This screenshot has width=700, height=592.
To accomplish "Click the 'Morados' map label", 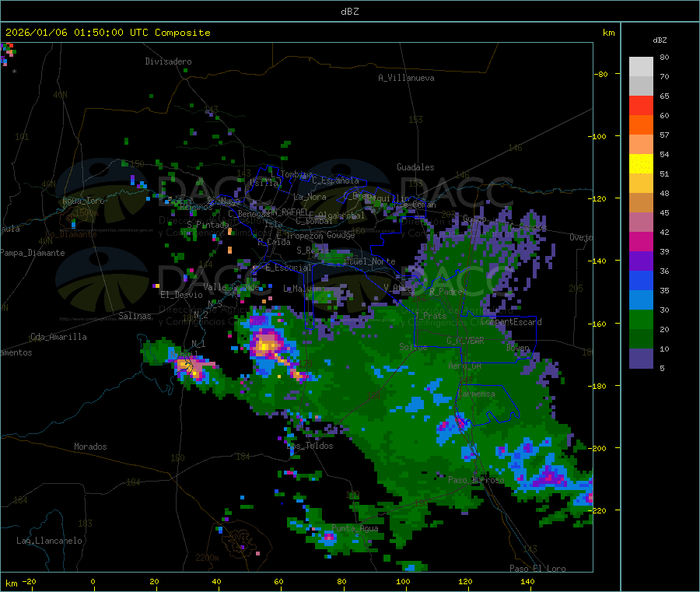I will point(90,447).
